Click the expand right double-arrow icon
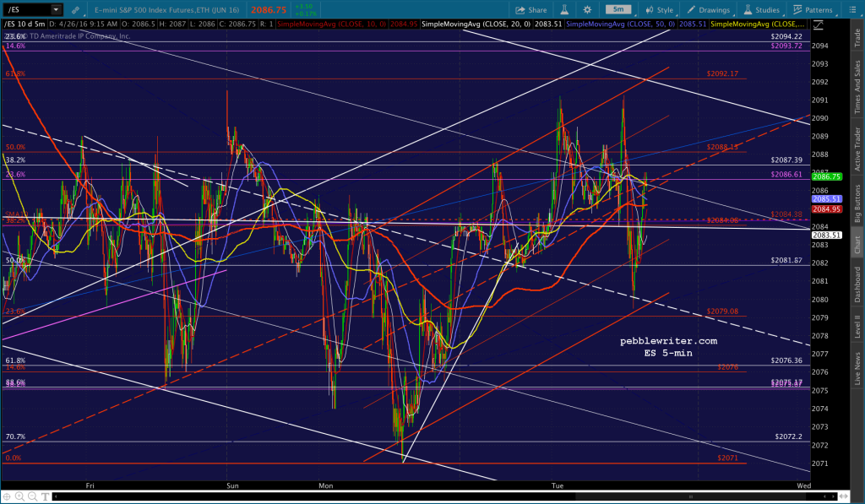Screen dimensions: 865x504 click(845, 496)
